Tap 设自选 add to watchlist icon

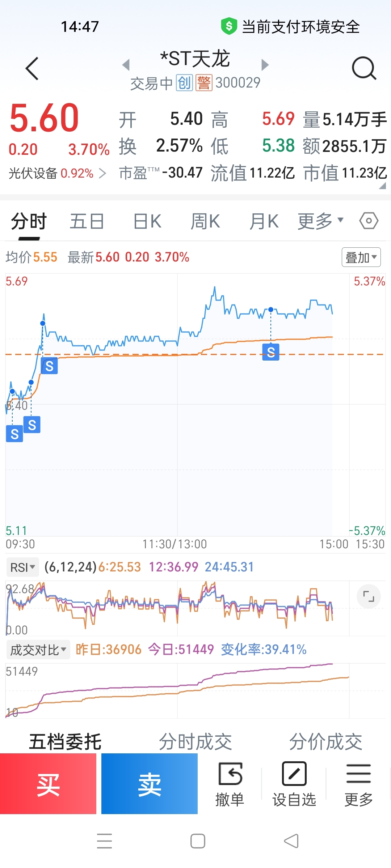[x=294, y=784]
